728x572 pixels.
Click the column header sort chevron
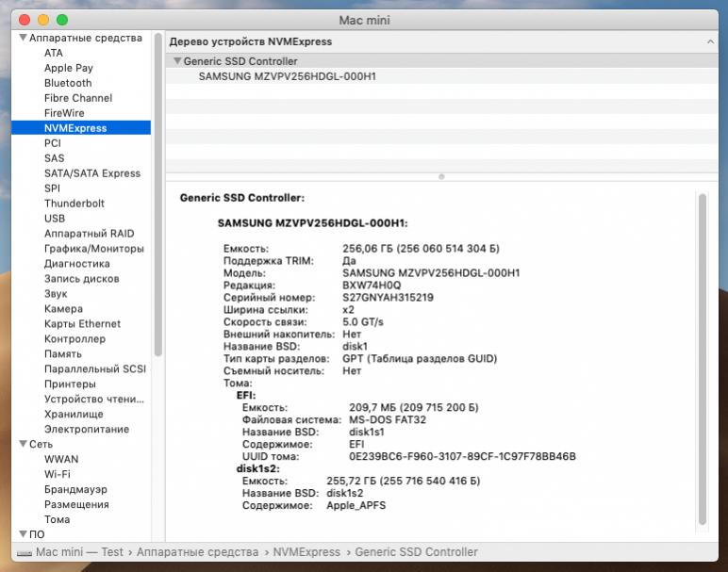[x=709, y=41]
